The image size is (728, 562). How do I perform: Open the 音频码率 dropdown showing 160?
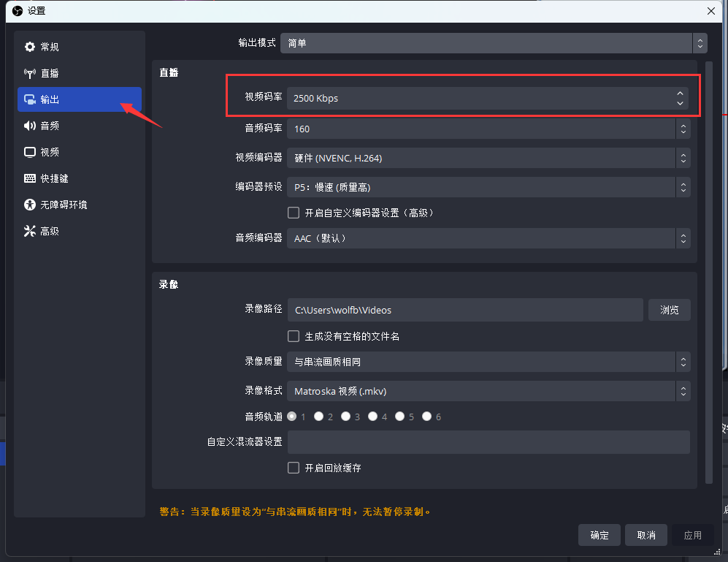coord(488,129)
